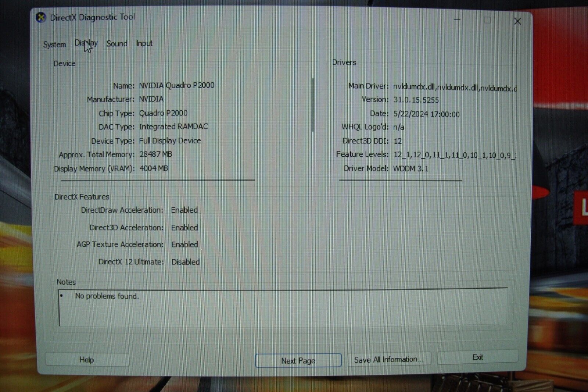Minimize the DirectX Diagnostic Tool window

[x=457, y=20]
